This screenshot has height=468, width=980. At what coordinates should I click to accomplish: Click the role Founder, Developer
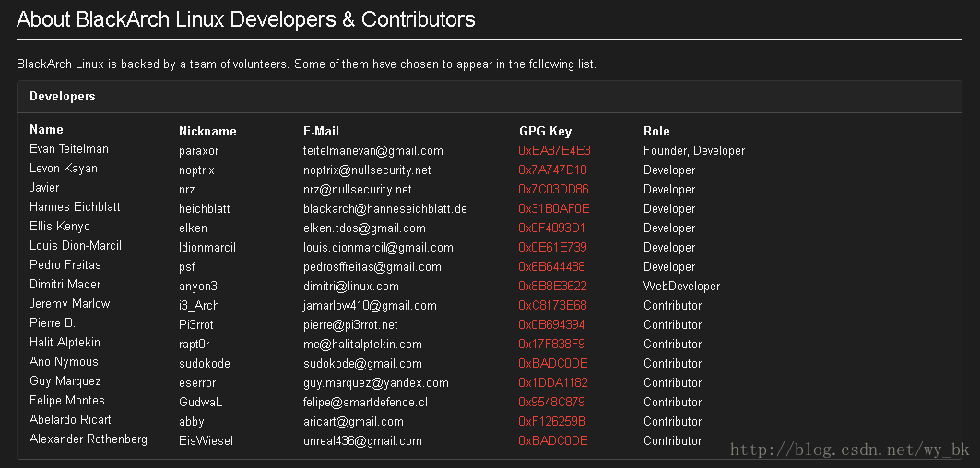(x=694, y=150)
